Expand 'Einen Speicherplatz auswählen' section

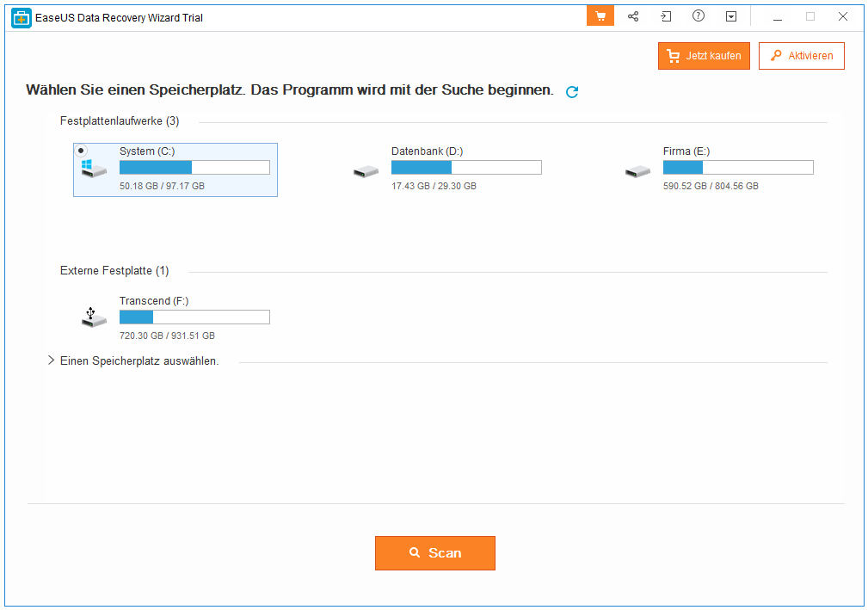coord(51,360)
